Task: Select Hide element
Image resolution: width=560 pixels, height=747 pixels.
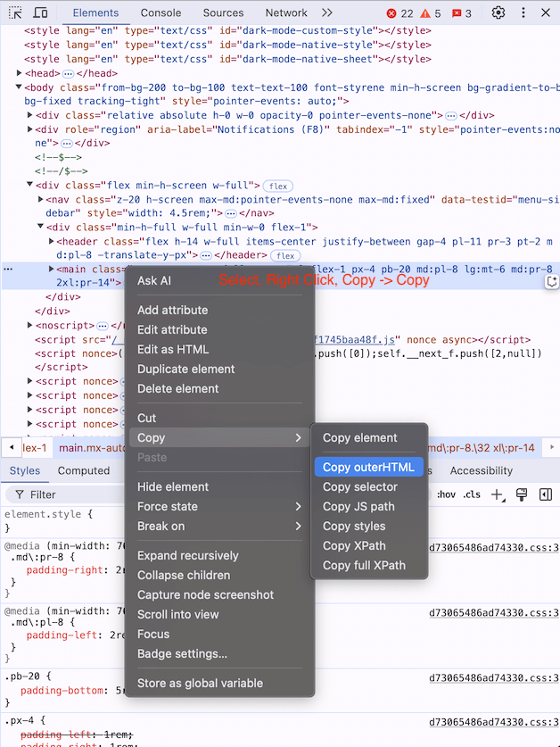Action: coord(219,487)
